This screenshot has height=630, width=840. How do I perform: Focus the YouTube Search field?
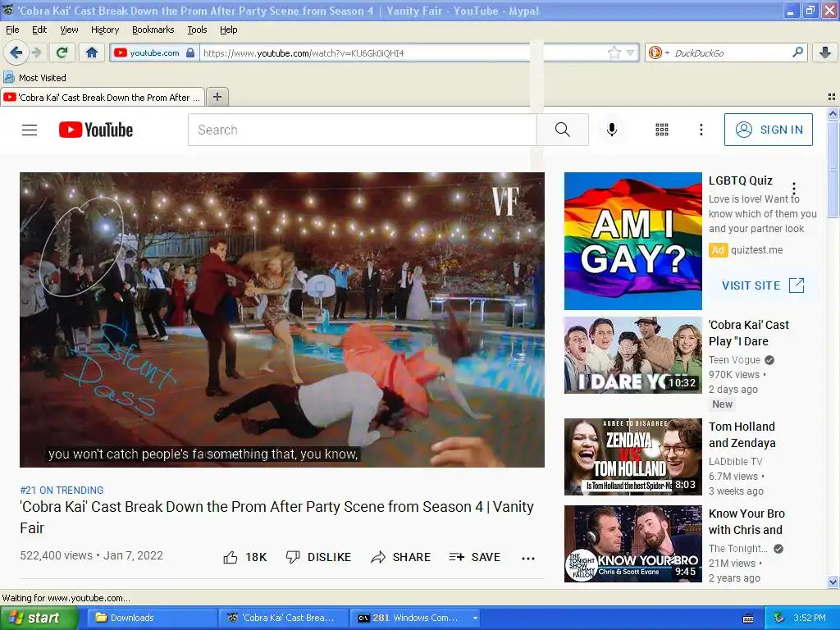pos(362,130)
